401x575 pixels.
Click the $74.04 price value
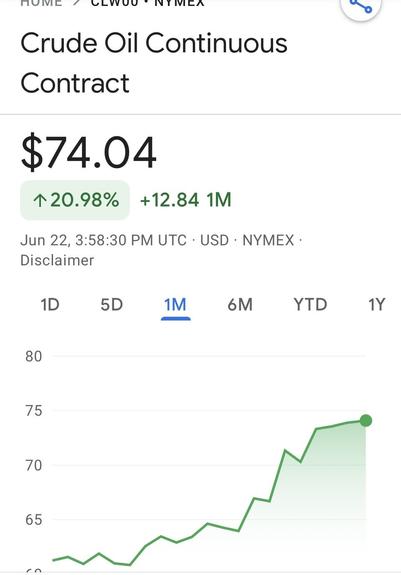coord(89,152)
